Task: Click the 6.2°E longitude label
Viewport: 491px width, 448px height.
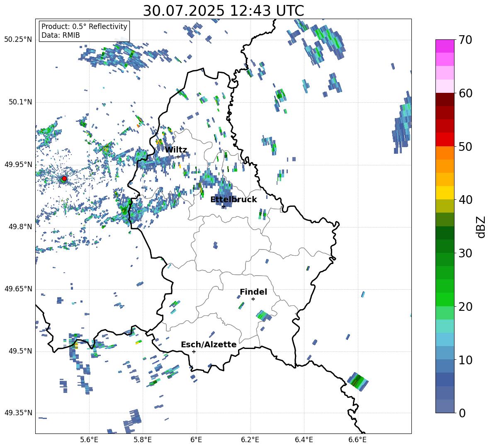Action: (x=250, y=440)
